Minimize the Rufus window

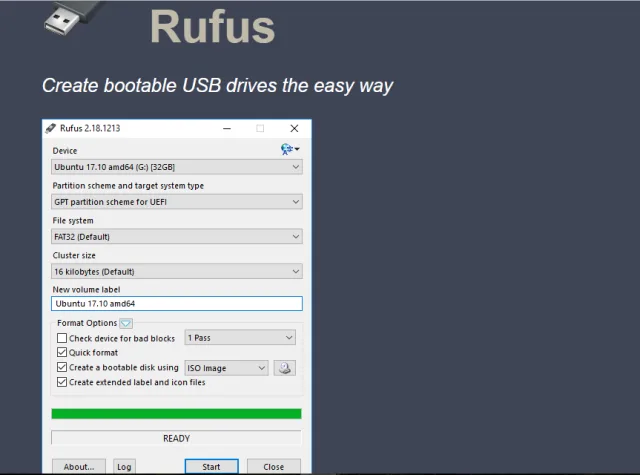pos(227,129)
